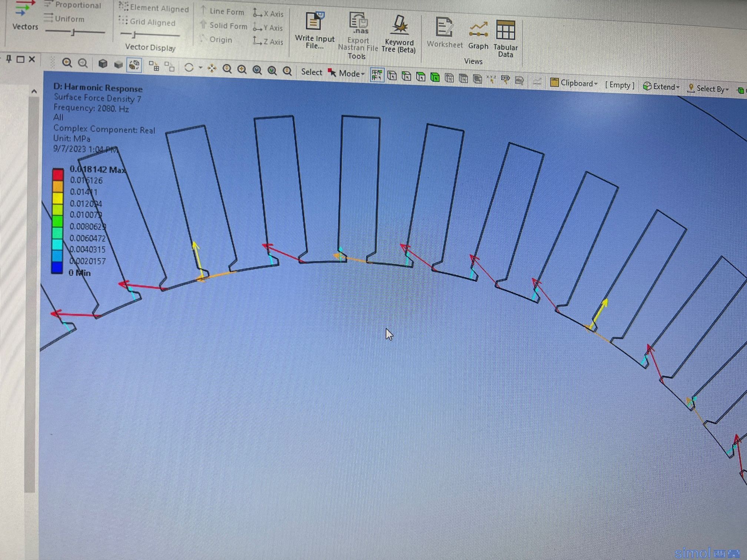Click the [ Empty ] clipboard indicator
This screenshot has height=560, width=747.
click(x=620, y=85)
